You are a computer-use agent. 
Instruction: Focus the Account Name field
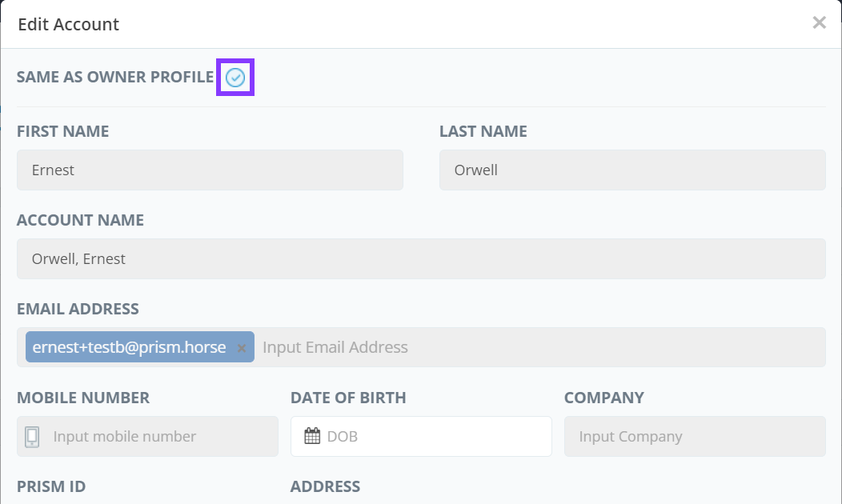[x=420, y=259]
